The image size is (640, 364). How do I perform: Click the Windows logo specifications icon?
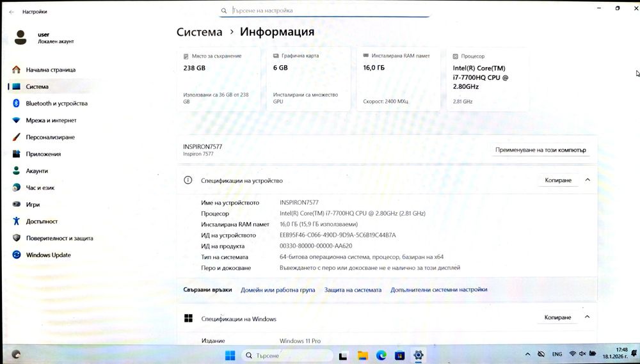[x=188, y=319]
